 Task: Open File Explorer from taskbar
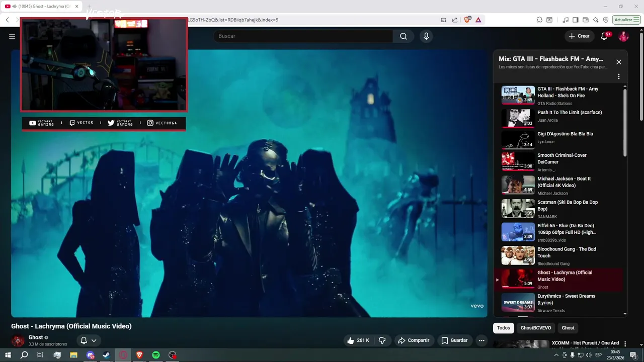point(73,355)
